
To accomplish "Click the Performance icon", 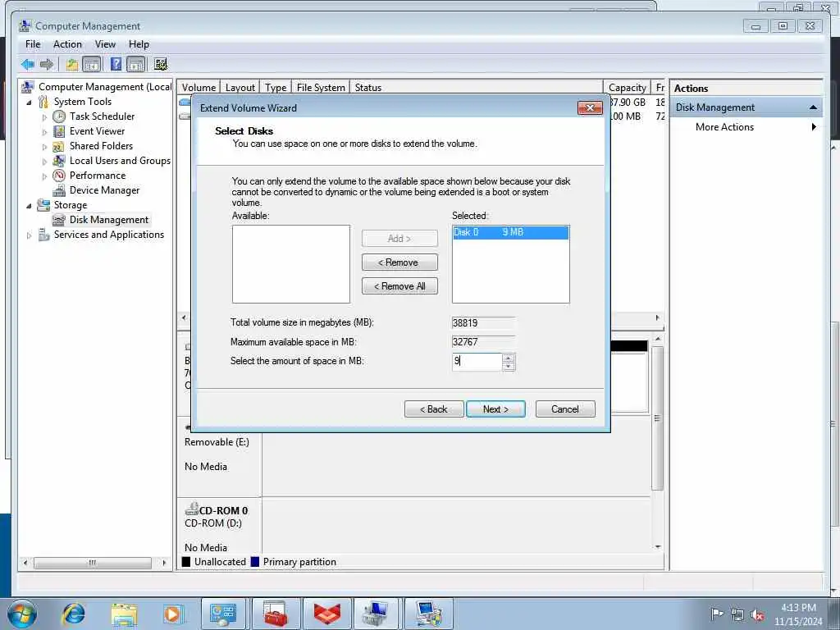I will [x=59, y=176].
